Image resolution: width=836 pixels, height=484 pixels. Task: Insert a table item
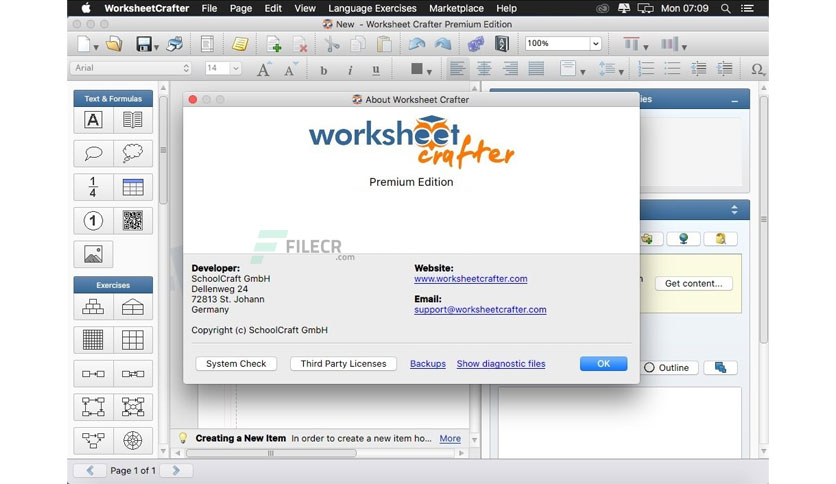(133, 187)
